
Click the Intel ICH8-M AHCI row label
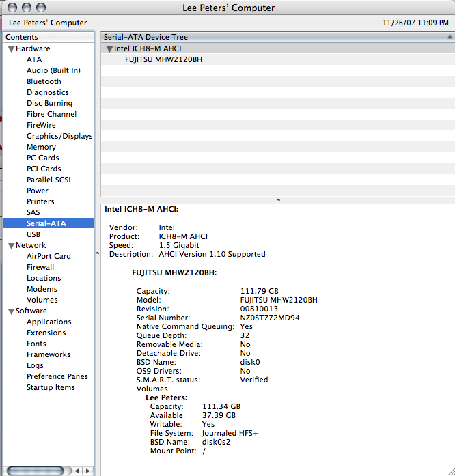tap(148, 48)
